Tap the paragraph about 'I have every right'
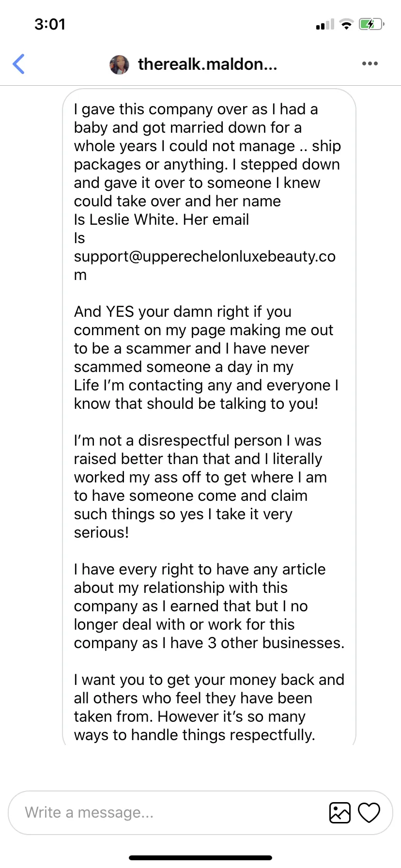 pos(209,606)
